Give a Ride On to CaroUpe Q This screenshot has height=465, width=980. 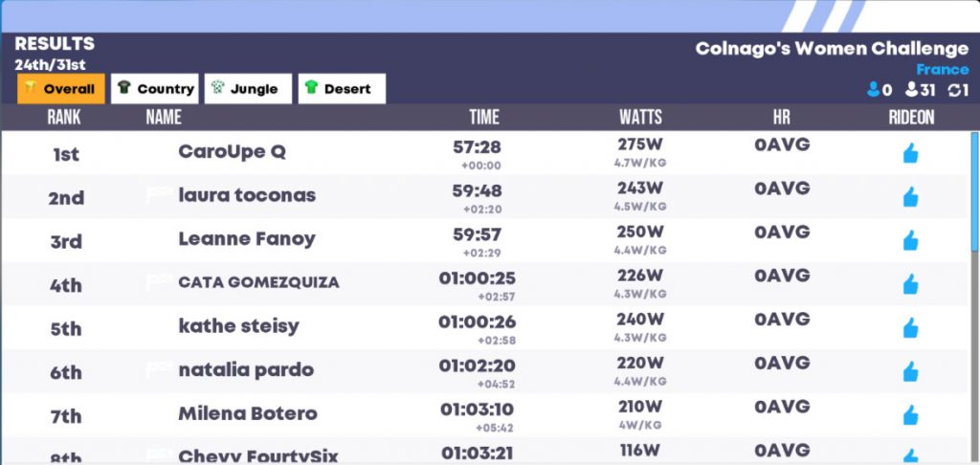tap(911, 153)
